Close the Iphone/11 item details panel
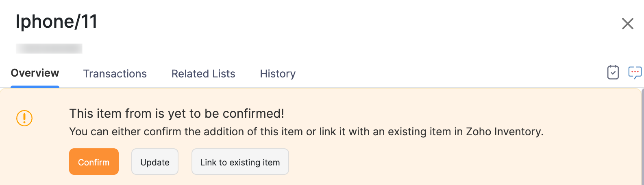 pyautogui.click(x=627, y=24)
